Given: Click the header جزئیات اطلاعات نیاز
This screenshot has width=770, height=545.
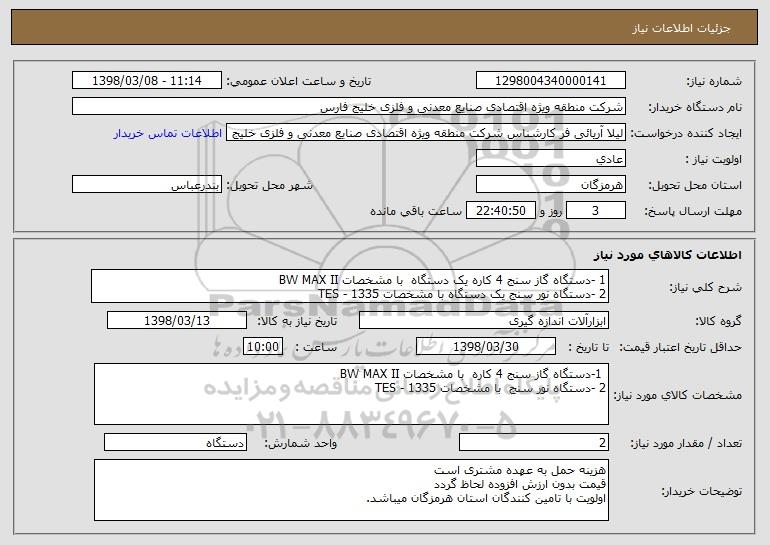Looking at the screenshot, I should 681,28.
